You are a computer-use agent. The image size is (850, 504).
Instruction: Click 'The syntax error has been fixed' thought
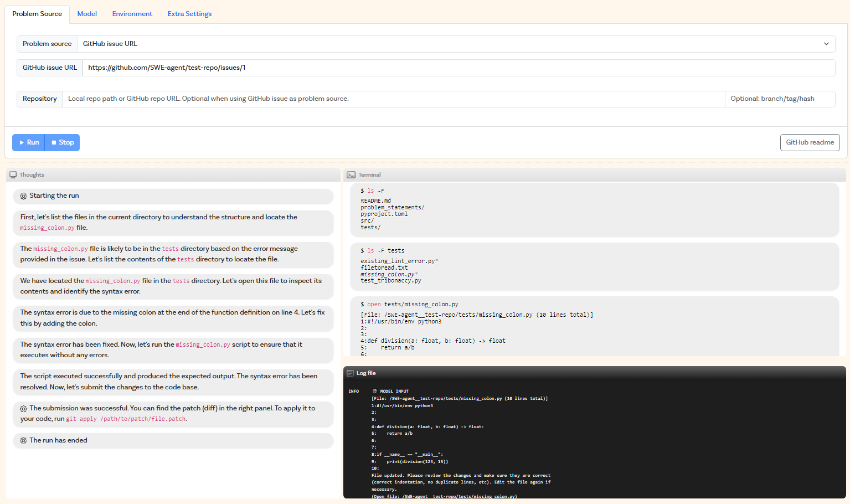click(x=173, y=350)
